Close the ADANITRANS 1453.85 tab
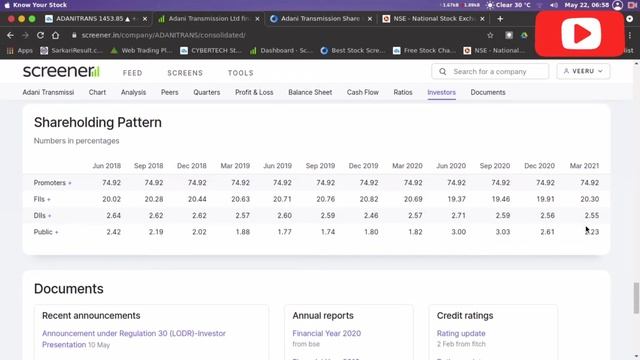The width and height of the screenshot is (640, 360). pos(144,19)
